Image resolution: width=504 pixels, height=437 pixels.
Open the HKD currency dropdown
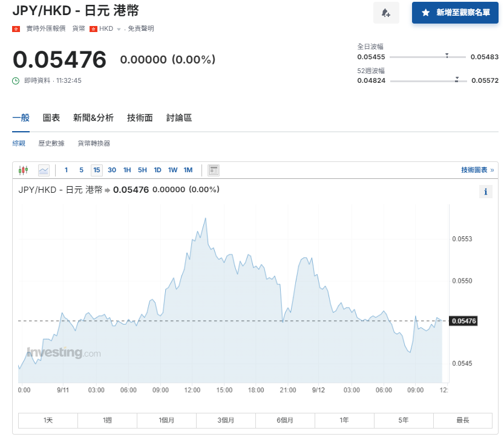point(113,28)
